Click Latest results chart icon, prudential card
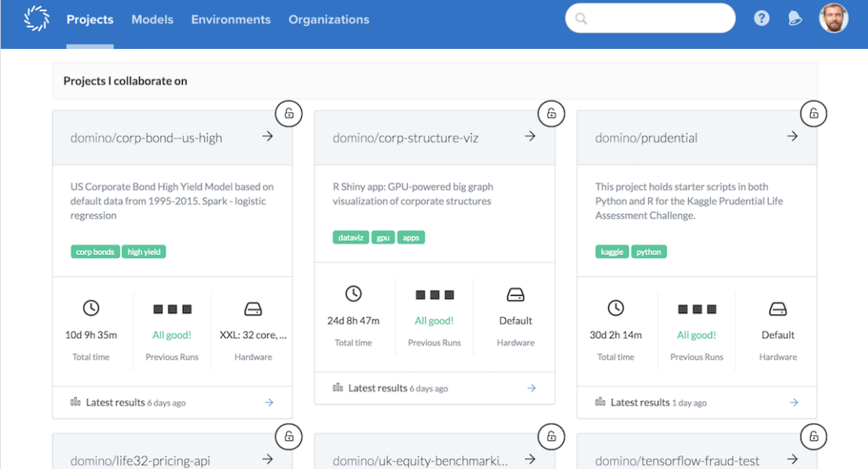The height and width of the screenshot is (469, 868). (x=600, y=401)
